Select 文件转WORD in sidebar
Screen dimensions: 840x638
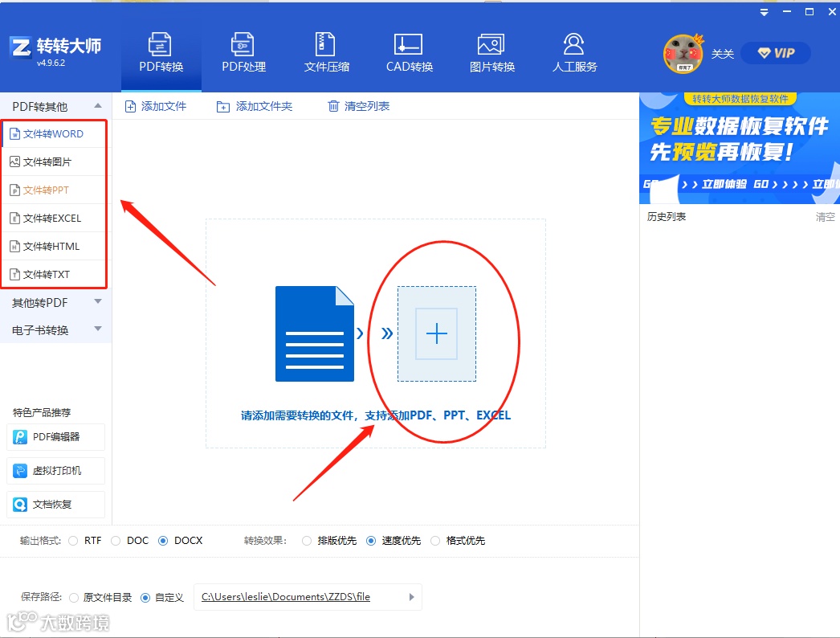54,134
